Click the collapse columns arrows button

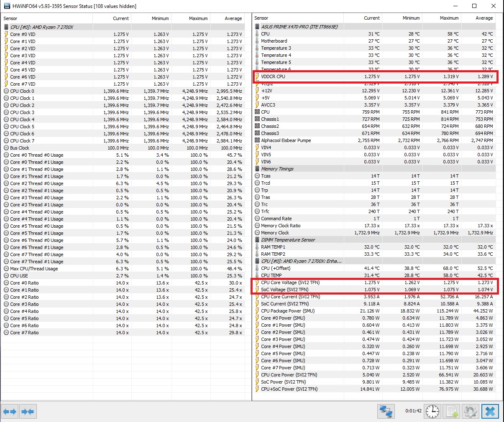tap(28, 412)
